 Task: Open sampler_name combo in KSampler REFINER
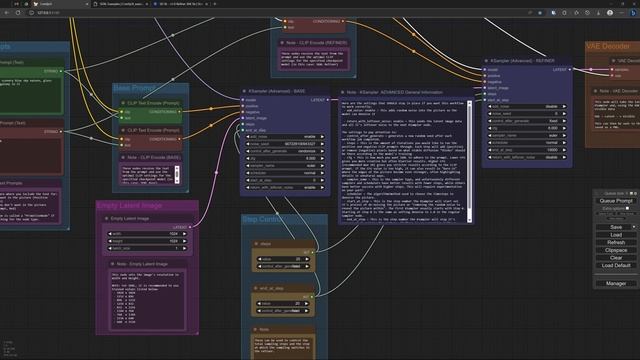527,136
